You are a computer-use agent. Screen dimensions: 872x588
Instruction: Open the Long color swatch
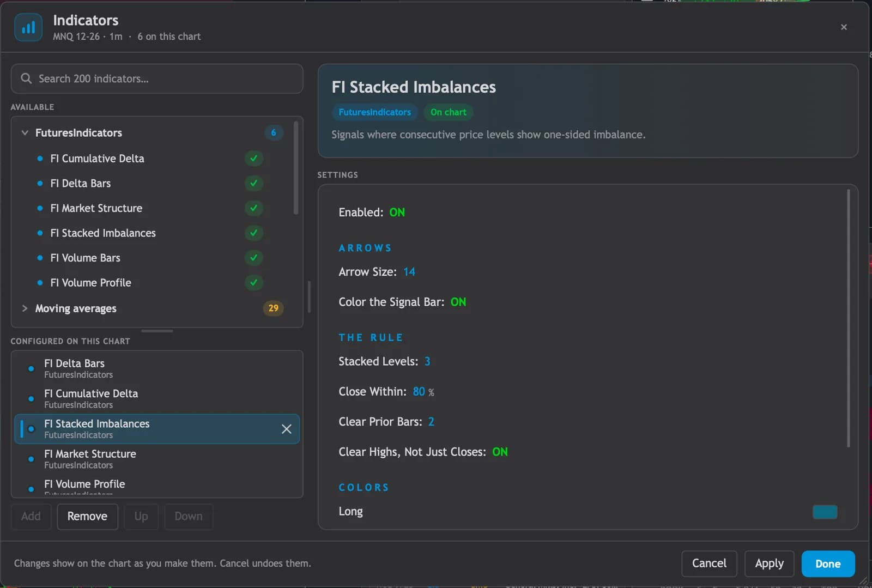825,512
